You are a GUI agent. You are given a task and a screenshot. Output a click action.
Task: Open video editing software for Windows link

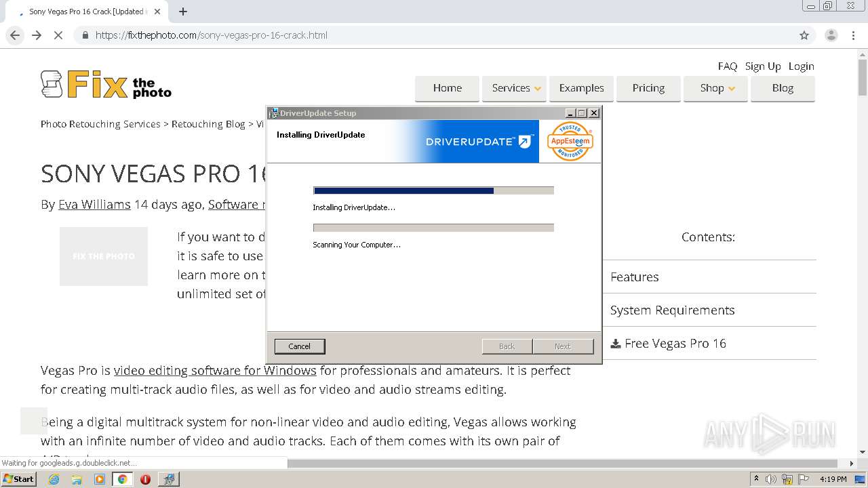pyautogui.click(x=215, y=371)
